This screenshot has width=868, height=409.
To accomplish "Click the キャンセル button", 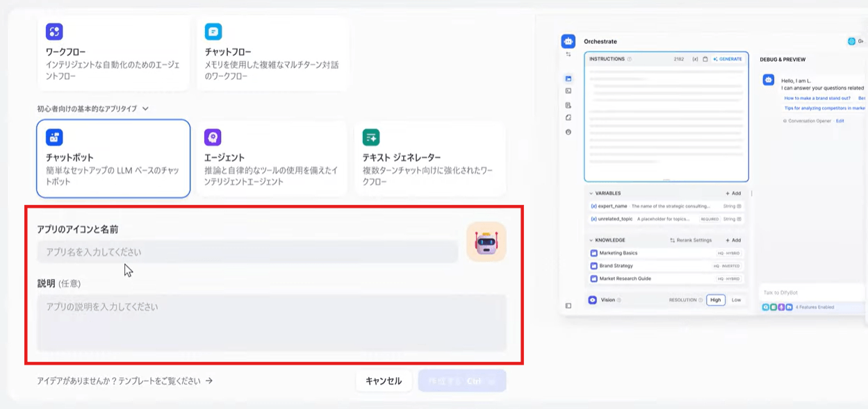I will click(384, 381).
